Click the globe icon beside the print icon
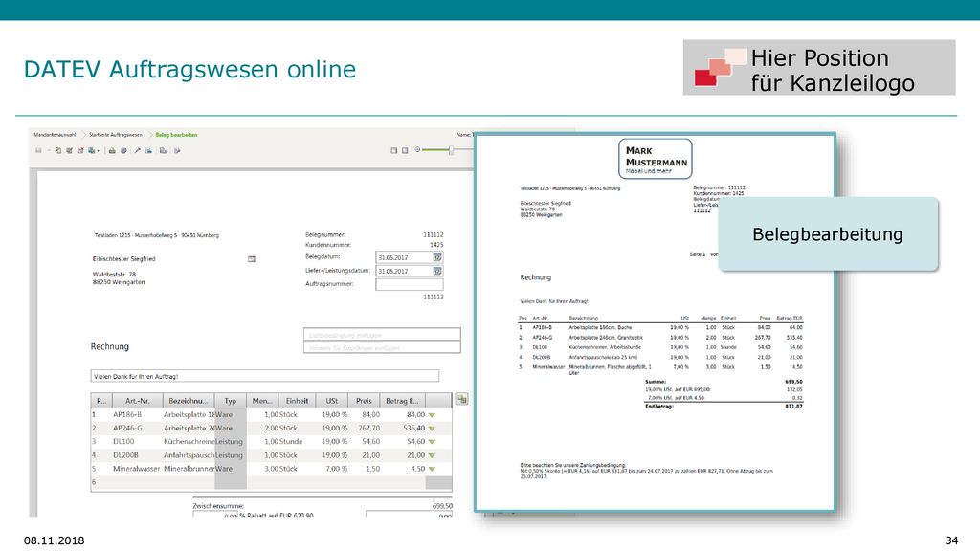 (123, 150)
